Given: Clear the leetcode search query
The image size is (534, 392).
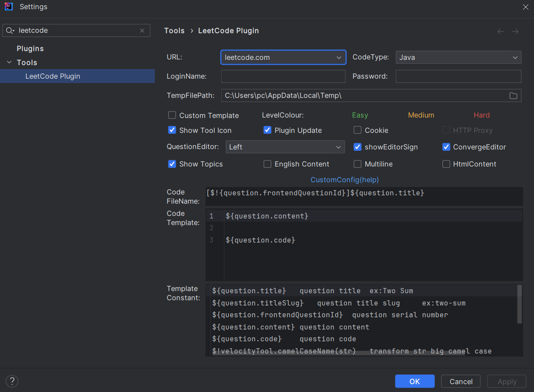Looking at the screenshot, I should click(142, 30).
